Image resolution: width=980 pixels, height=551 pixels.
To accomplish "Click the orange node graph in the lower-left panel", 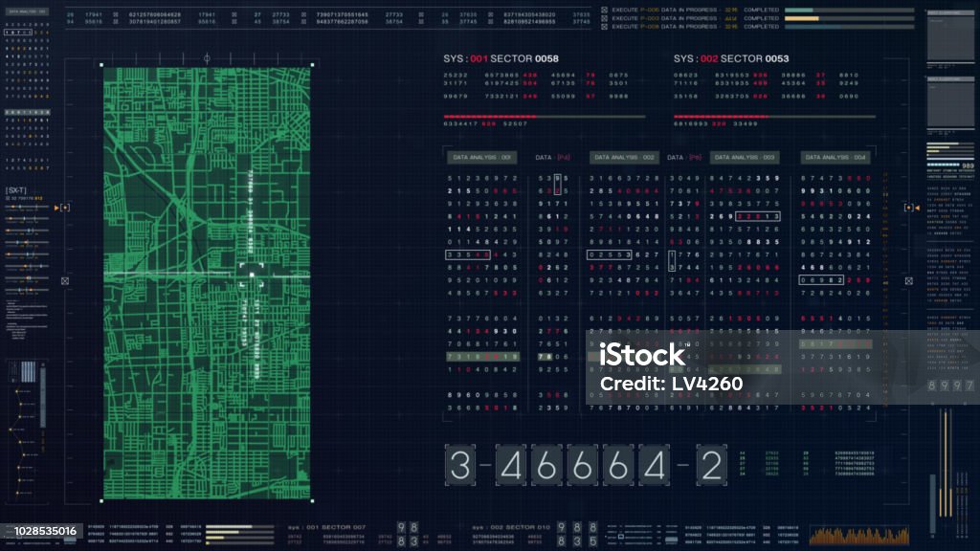I will point(23,440).
